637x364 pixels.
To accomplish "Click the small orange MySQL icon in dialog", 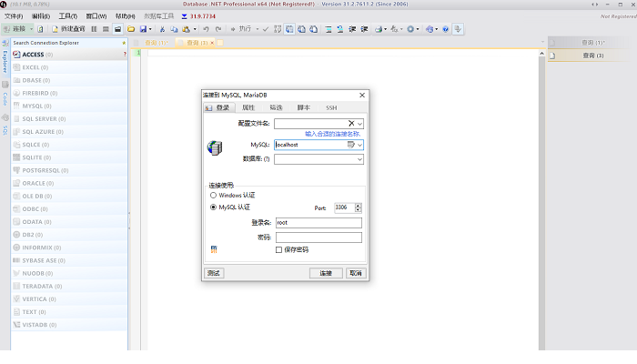I will tap(214, 249).
